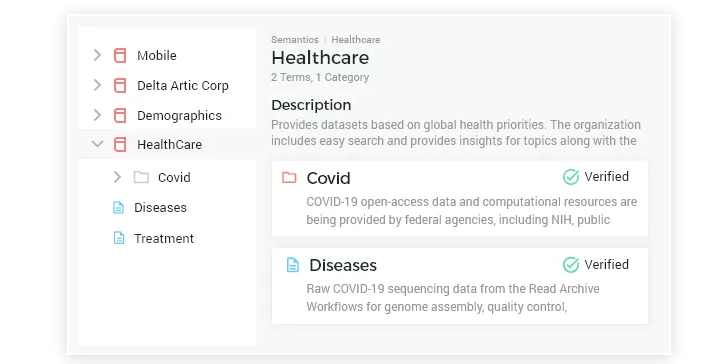
Task: Open the Healthcare breadcrumb link
Action: click(x=356, y=40)
